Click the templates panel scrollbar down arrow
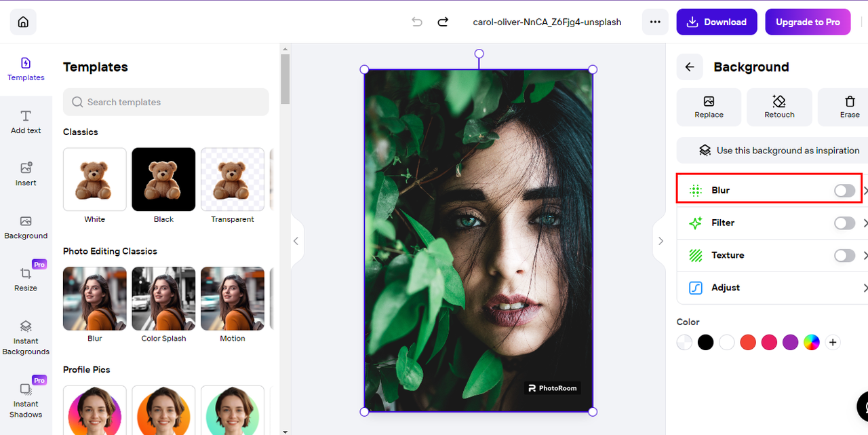This screenshot has height=435, width=868. tap(285, 431)
